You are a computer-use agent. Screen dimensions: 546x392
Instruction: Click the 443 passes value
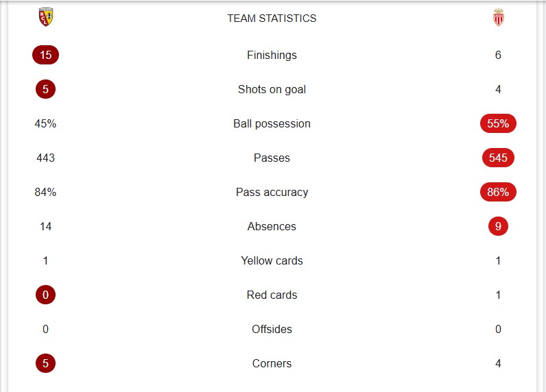point(46,158)
